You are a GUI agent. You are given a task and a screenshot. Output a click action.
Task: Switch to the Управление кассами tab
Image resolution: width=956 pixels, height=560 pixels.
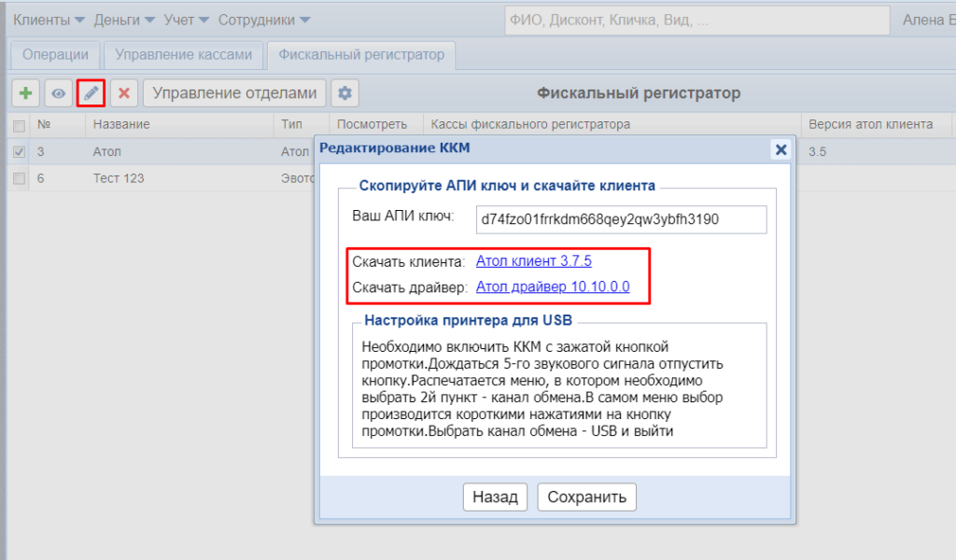click(184, 55)
